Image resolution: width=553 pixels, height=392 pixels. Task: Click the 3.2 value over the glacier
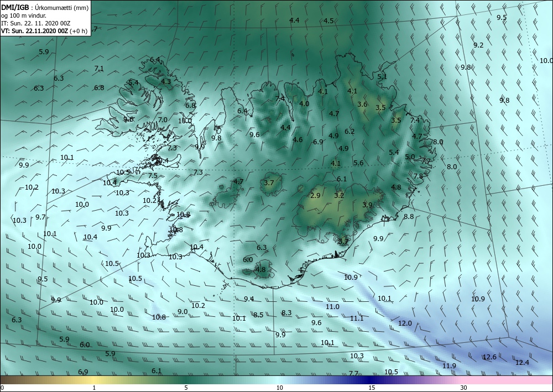[x=339, y=195]
